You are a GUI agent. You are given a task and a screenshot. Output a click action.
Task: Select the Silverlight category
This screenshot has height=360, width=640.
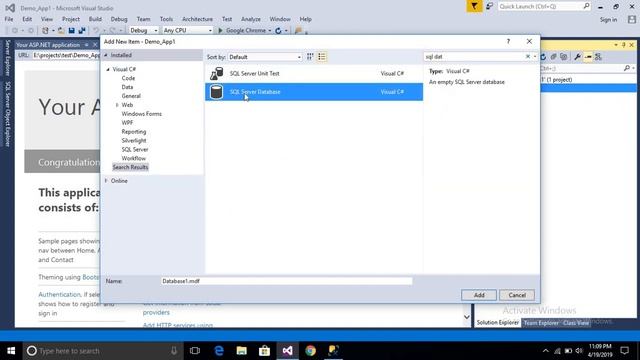click(x=134, y=140)
